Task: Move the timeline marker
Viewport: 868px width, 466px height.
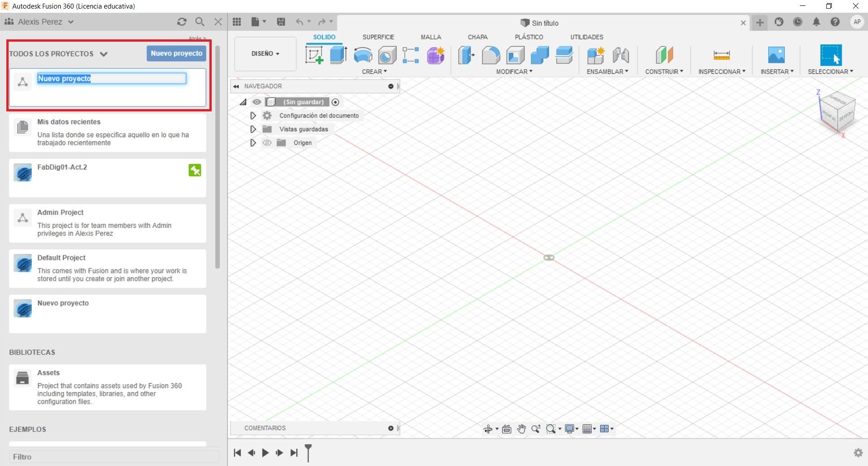Action: point(308,452)
